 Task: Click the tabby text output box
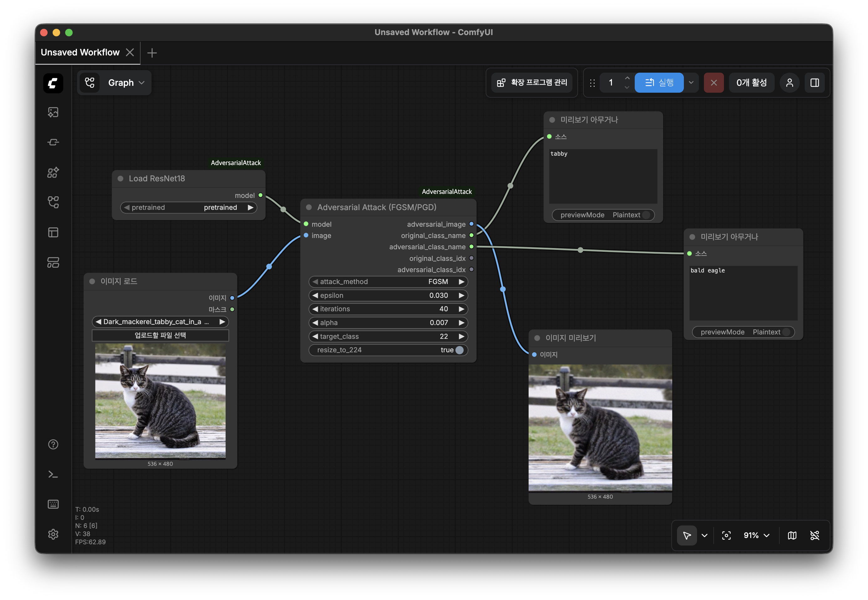tap(603, 176)
